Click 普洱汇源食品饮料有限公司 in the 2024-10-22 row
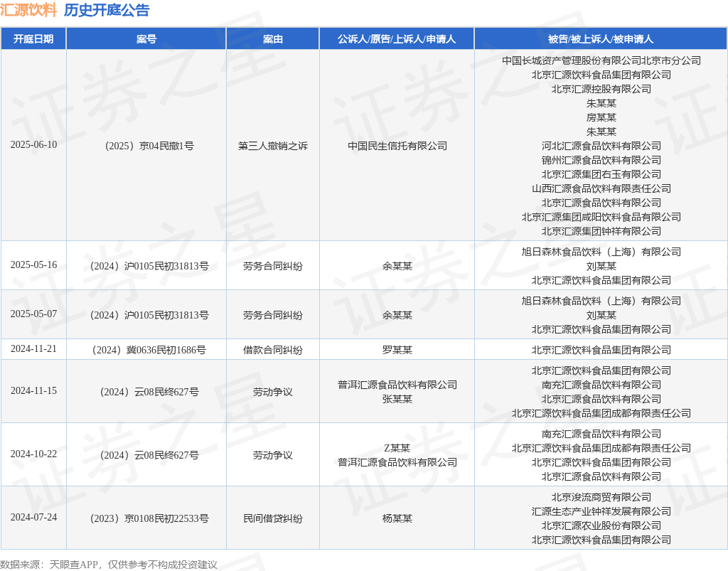This screenshot has height=571, width=728. pyautogui.click(x=397, y=462)
